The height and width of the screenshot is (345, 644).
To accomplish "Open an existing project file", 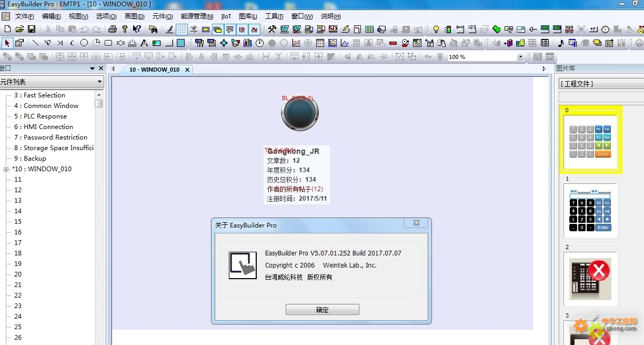I will (19, 29).
